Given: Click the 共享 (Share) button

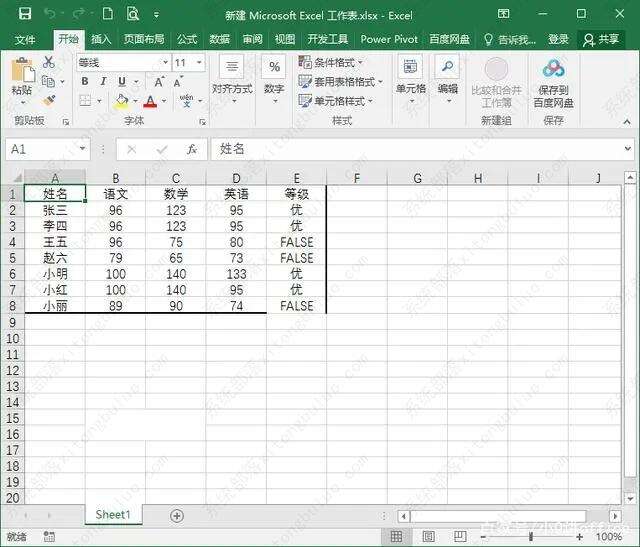Looking at the screenshot, I should pyautogui.click(x=601, y=39).
